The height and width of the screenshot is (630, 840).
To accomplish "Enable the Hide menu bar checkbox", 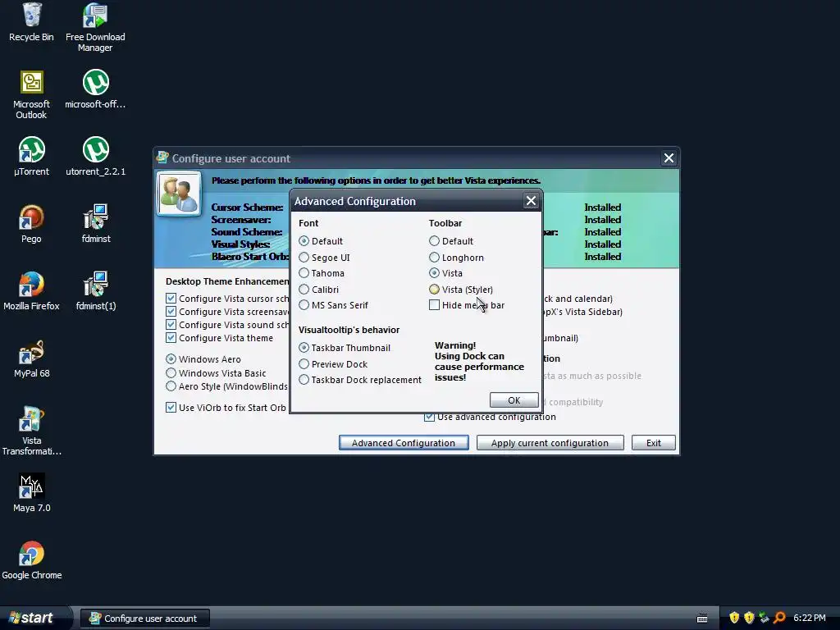I will (x=435, y=305).
